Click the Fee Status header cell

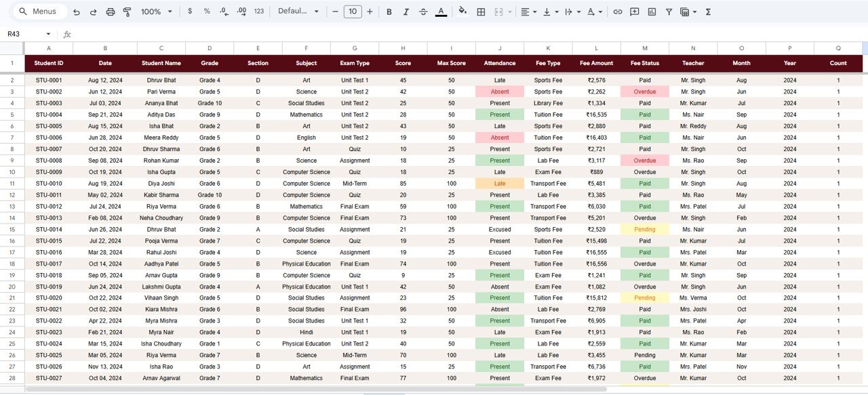pos(645,63)
